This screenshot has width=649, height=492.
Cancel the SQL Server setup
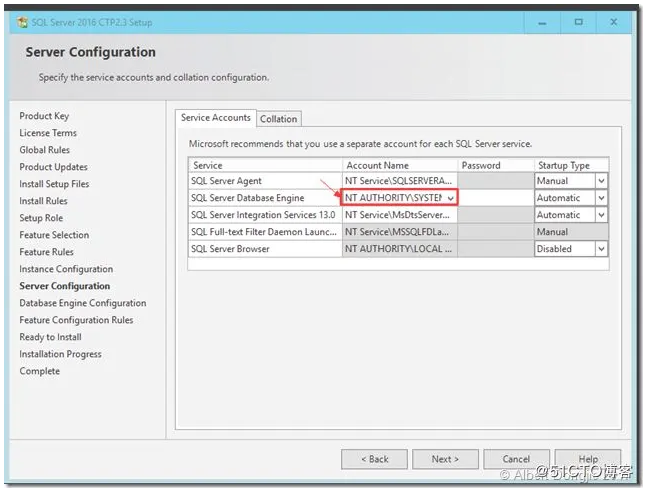click(516, 459)
